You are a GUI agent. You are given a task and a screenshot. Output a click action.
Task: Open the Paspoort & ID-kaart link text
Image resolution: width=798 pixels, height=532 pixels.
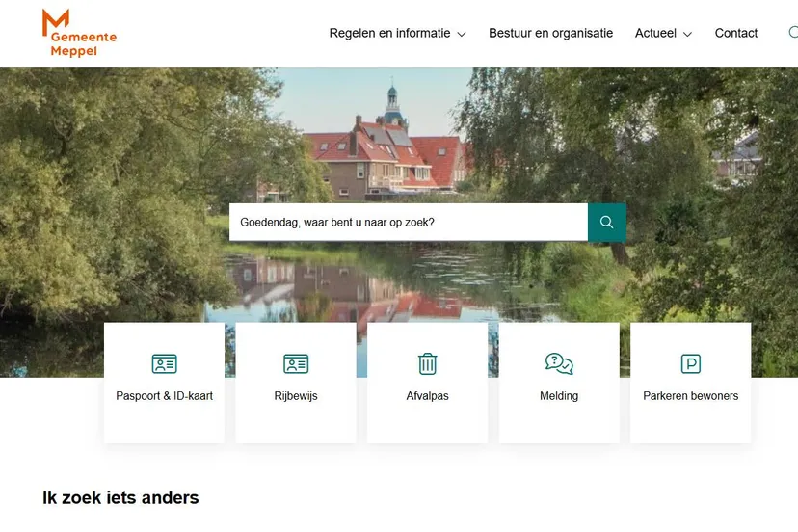click(165, 395)
